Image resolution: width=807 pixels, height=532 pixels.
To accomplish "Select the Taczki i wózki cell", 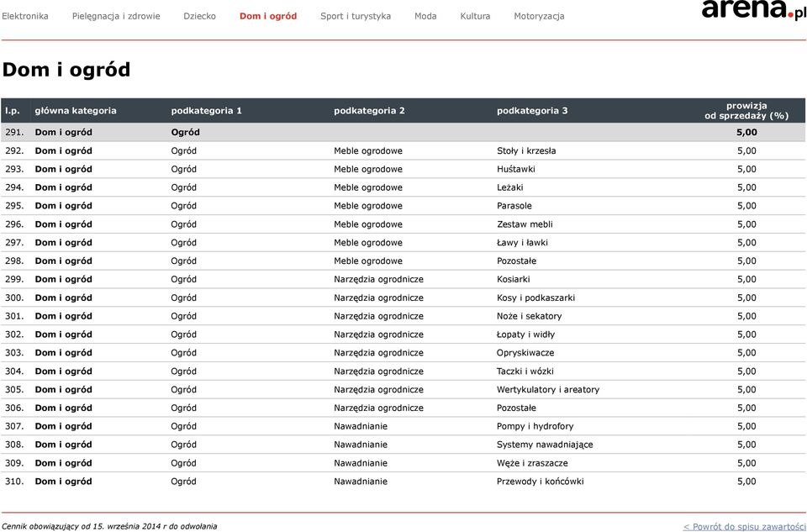I will 525,371.
